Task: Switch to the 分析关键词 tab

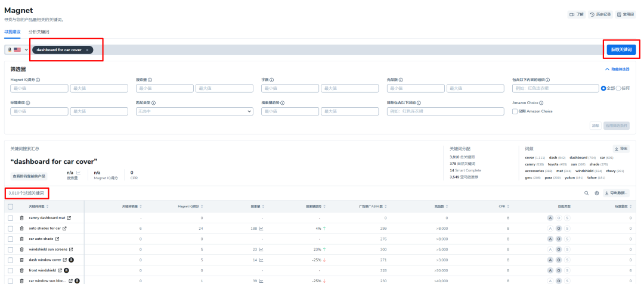Action: pyautogui.click(x=39, y=32)
